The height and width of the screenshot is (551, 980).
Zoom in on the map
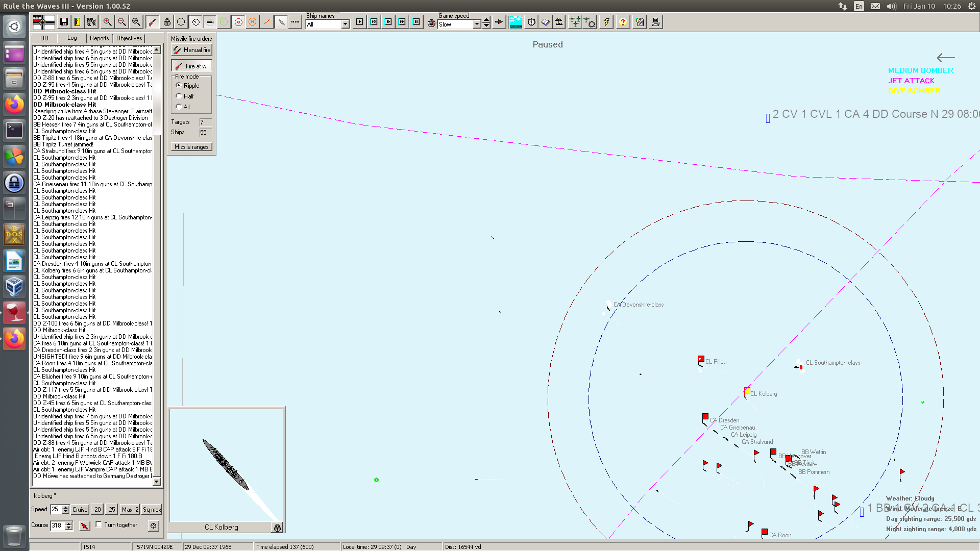107,22
